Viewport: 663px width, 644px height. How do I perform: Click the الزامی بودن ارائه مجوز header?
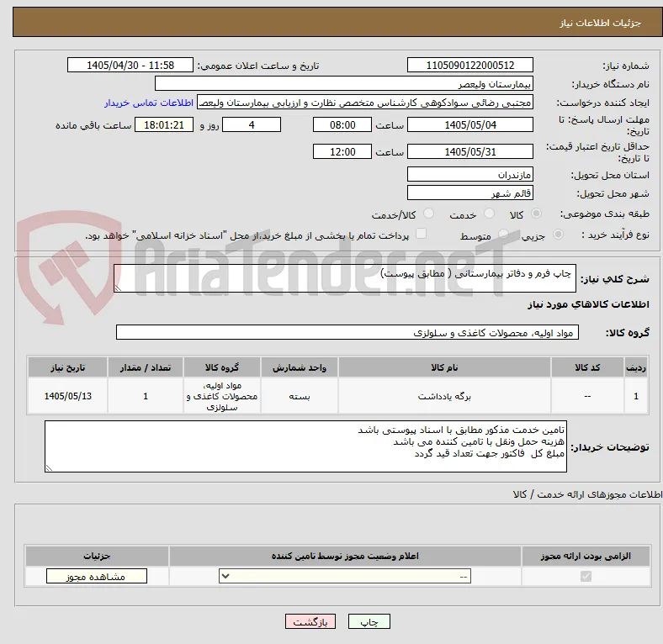click(x=586, y=556)
